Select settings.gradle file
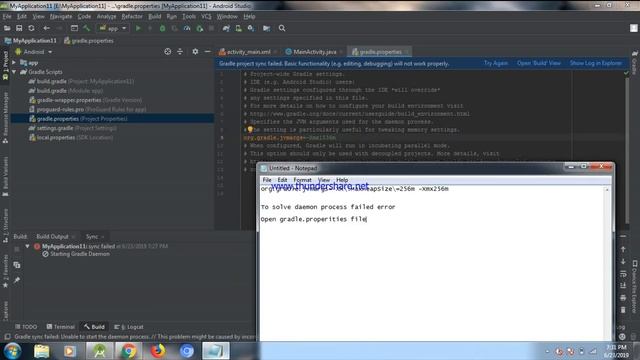 pos(73,128)
